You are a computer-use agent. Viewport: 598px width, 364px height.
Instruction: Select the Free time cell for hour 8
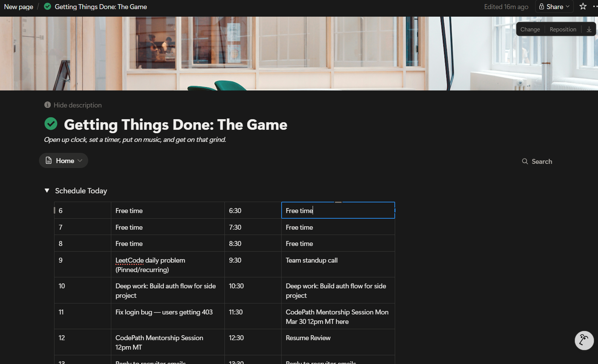(x=168, y=243)
